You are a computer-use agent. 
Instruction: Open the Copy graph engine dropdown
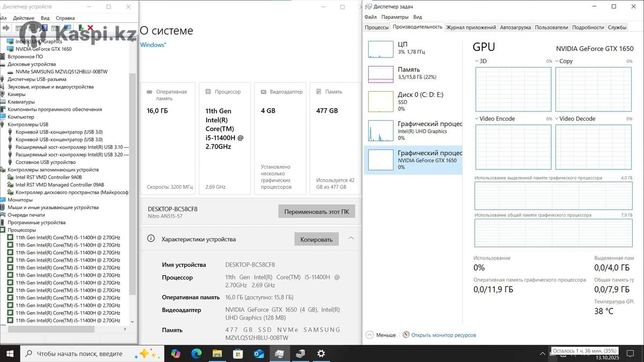tap(557, 61)
